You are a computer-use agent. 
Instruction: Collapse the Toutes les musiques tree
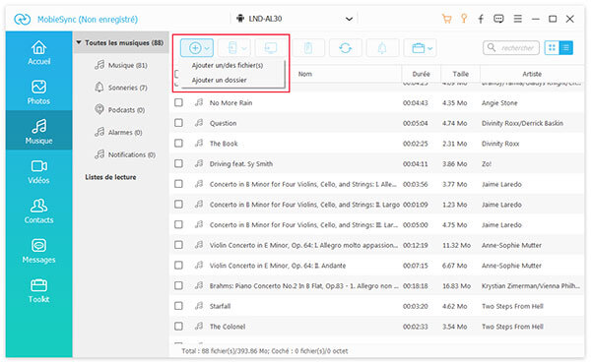click(x=79, y=42)
